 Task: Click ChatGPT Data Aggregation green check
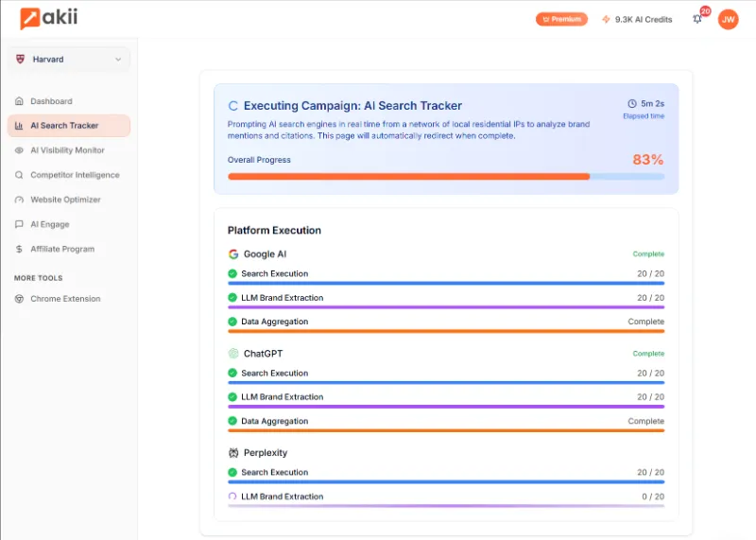tap(232, 421)
